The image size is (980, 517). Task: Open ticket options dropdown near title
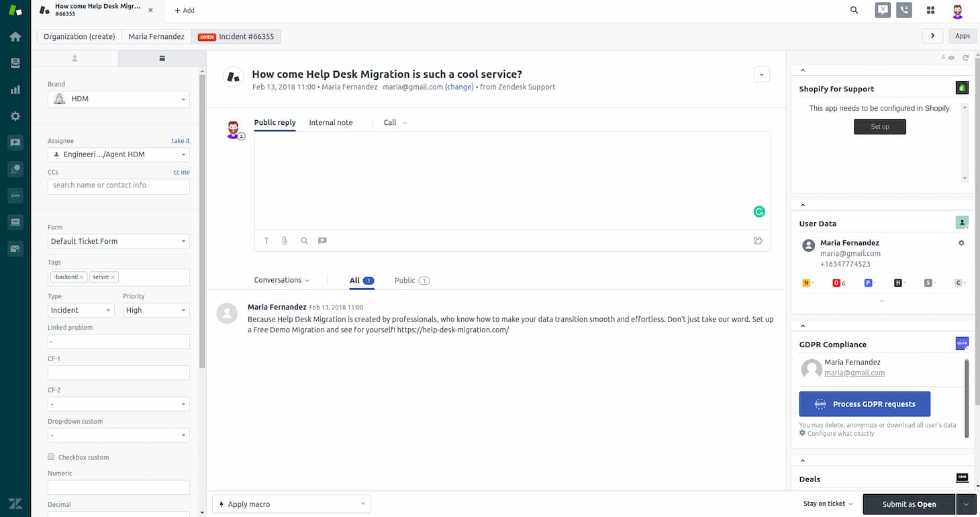click(x=762, y=75)
